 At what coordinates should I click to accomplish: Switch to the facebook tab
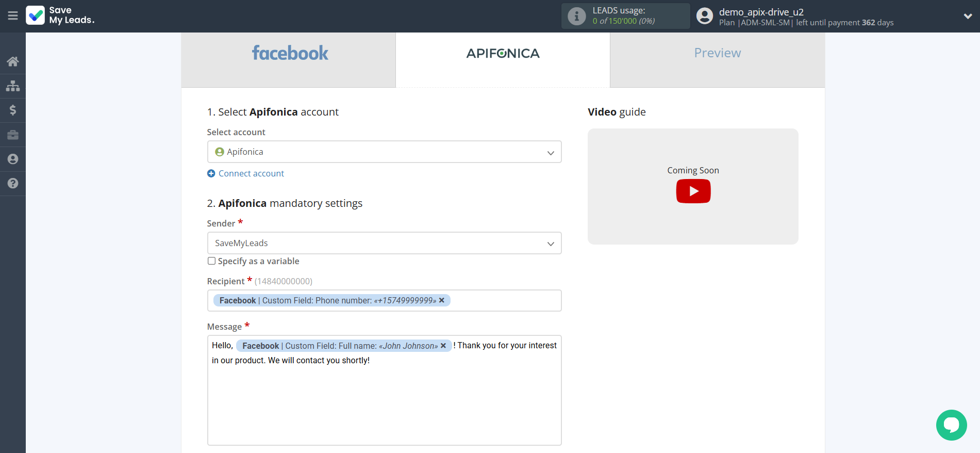tap(289, 53)
